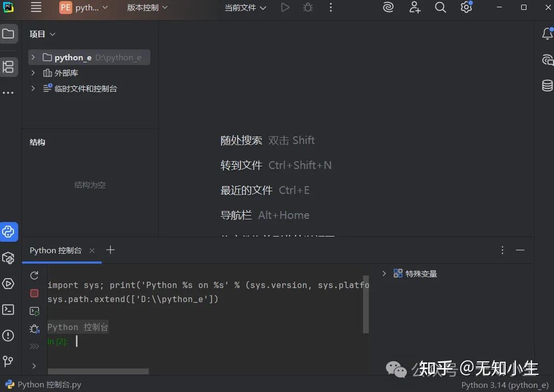Open the Database tool window

click(x=547, y=85)
